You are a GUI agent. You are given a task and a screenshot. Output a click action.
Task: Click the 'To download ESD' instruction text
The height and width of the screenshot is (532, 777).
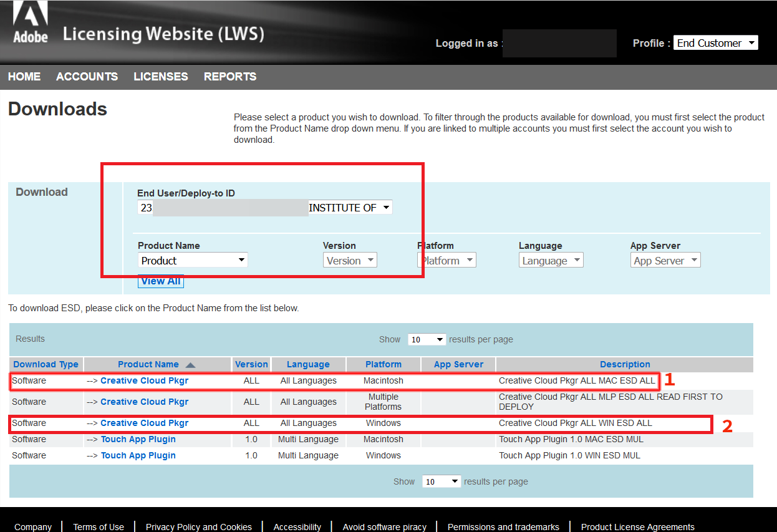pyautogui.click(x=153, y=308)
